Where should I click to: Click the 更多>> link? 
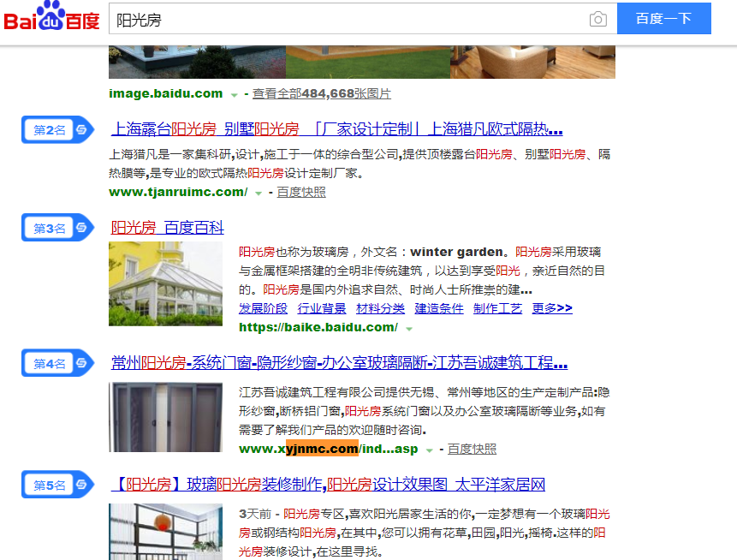(552, 308)
